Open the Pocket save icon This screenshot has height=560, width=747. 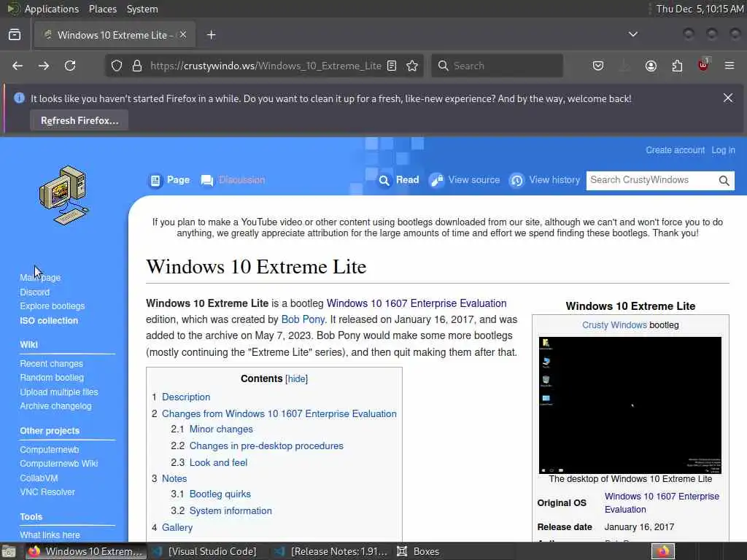[x=598, y=66]
